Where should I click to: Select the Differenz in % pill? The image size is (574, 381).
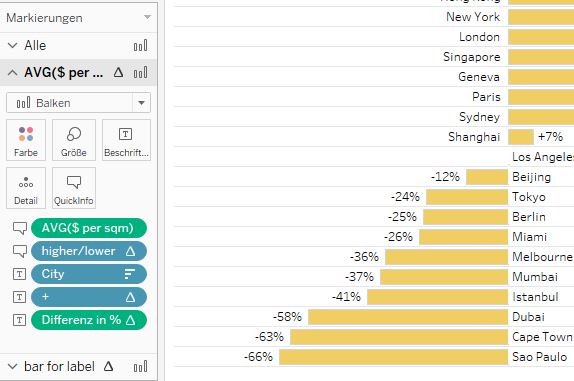click(89, 320)
